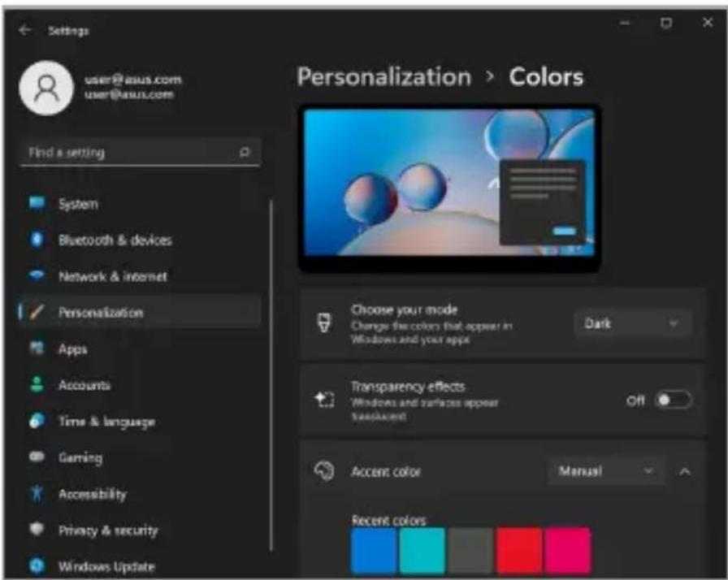
Task: Go to Windows Update page
Action: coord(139,566)
